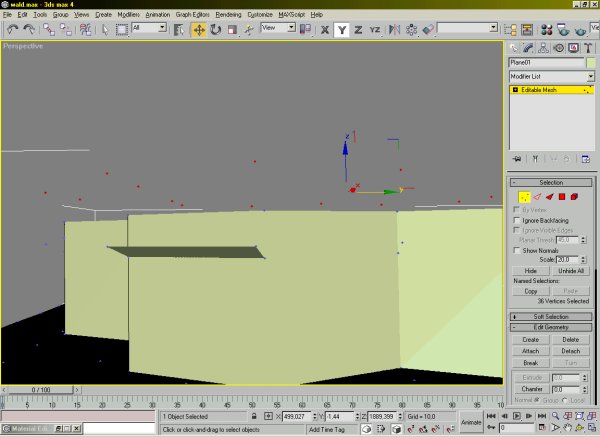
Task: Switch to Element sub-object selection level
Action: [x=575, y=197]
